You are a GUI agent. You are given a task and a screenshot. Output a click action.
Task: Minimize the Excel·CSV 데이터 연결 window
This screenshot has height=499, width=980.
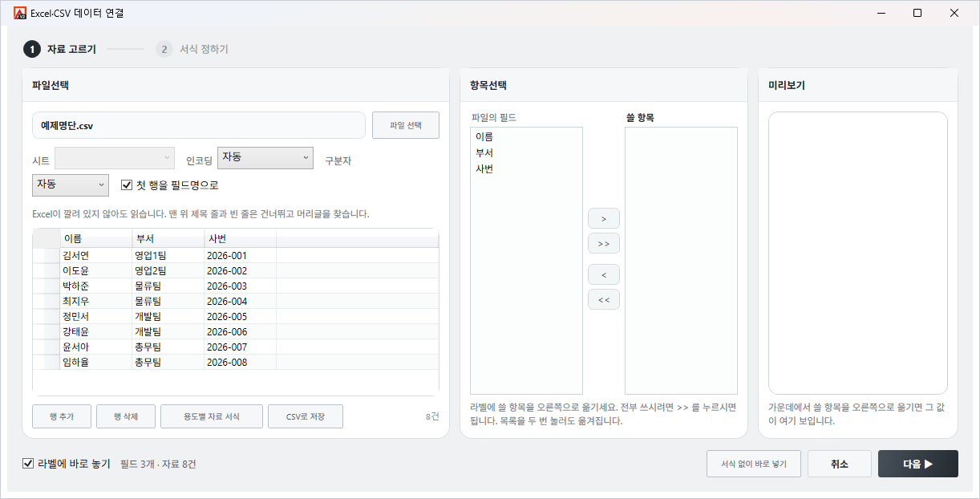[881, 13]
